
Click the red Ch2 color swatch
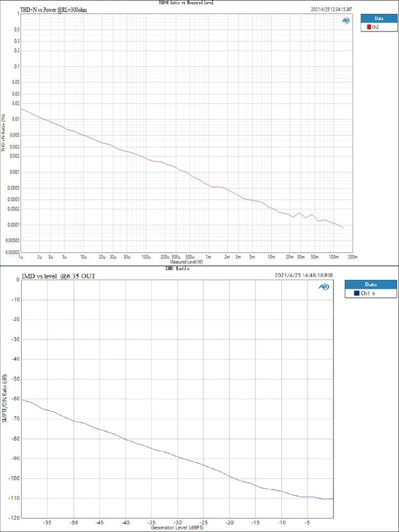tap(369, 28)
